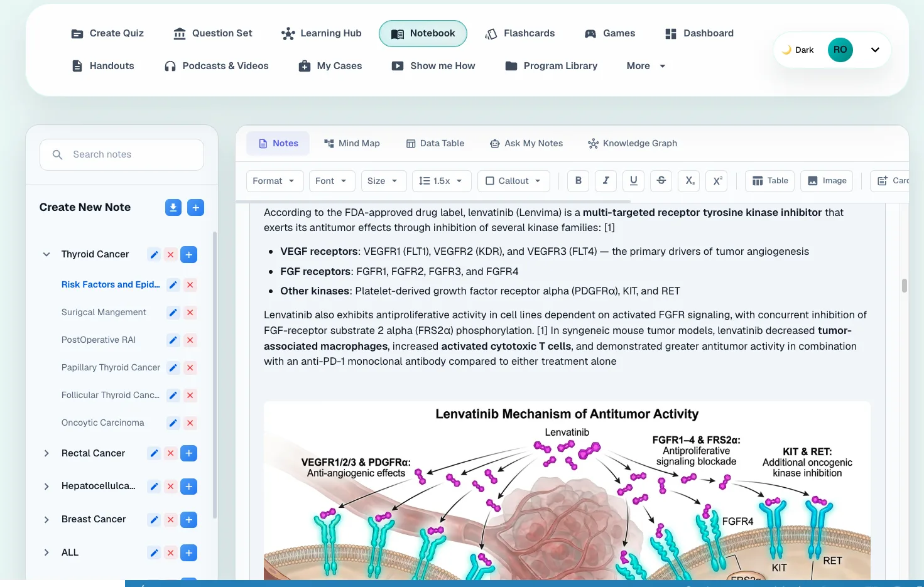This screenshot has height=587, width=924.
Task: Insert an image into the note
Action: click(827, 181)
